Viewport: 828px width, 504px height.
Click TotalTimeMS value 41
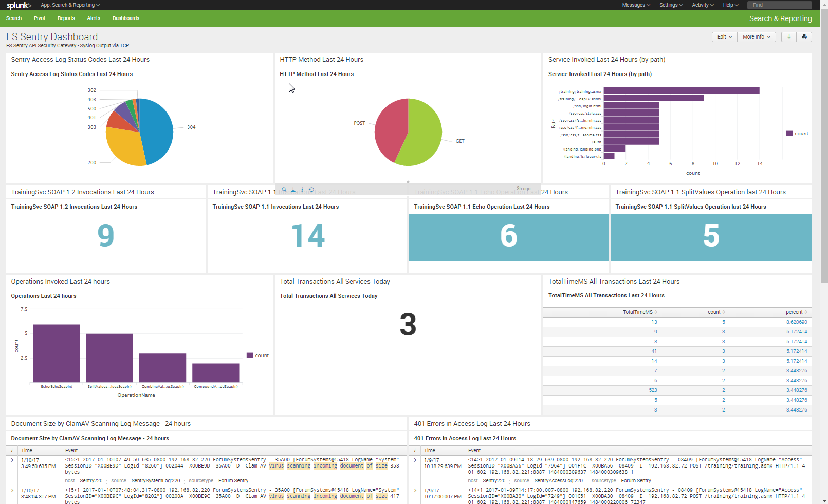tap(654, 351)
